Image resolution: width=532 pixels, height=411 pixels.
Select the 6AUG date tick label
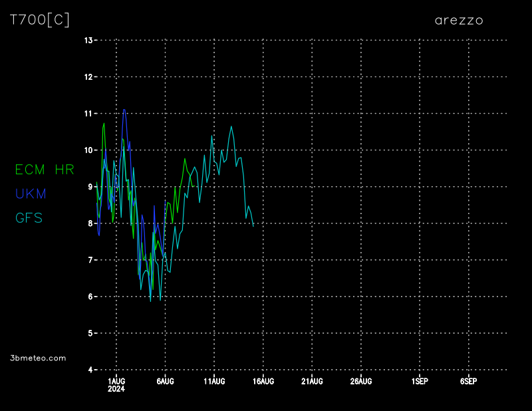point(165,381)
